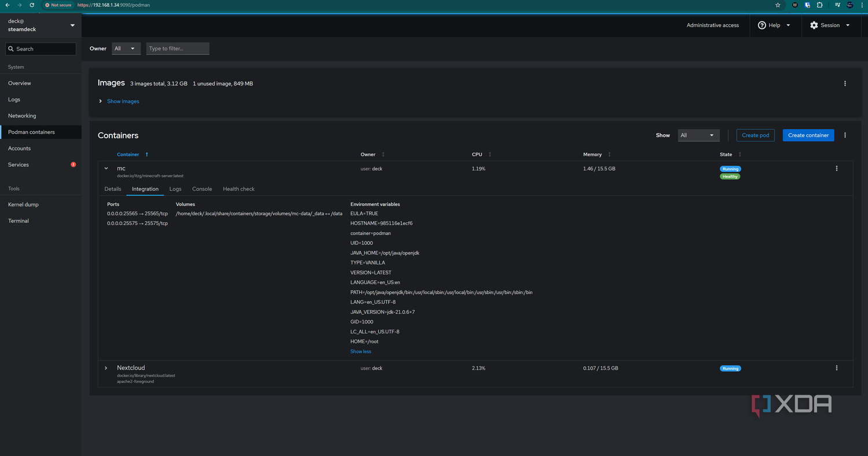
Task: Switch to the mc Details tab
Action: (113, 189)
